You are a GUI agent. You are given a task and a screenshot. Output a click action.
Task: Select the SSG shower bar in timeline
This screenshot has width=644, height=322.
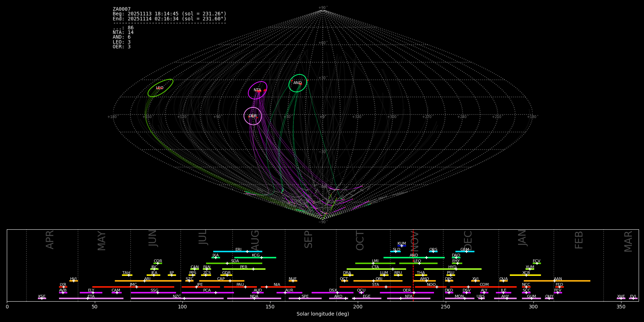(x=153, y=293)
